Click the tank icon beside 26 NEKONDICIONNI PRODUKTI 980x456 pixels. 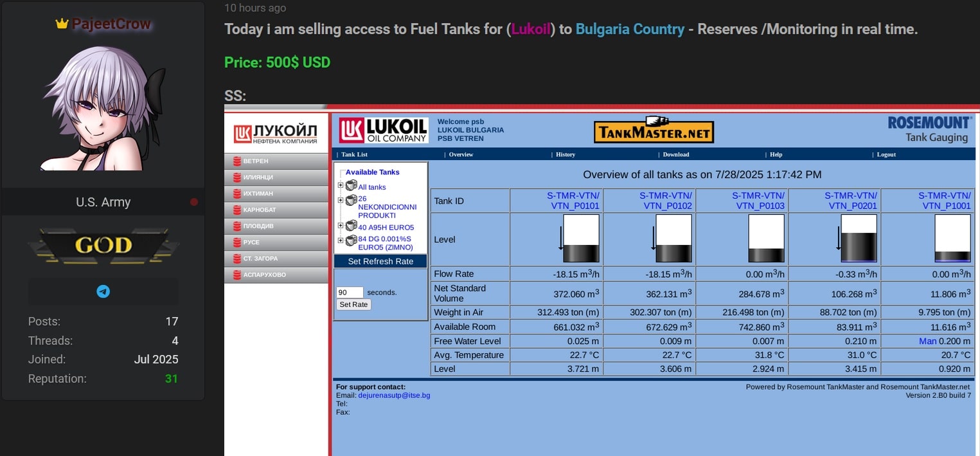[351, 199]
